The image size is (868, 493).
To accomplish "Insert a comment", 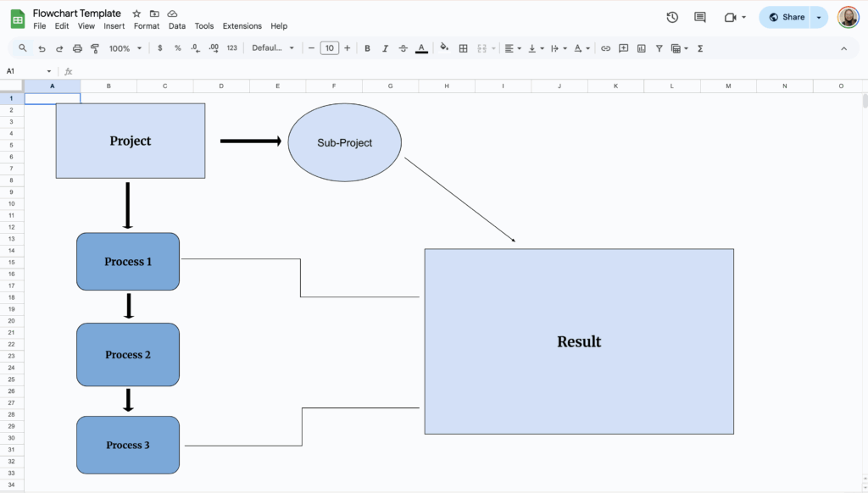I will click(x=623, y=48).
